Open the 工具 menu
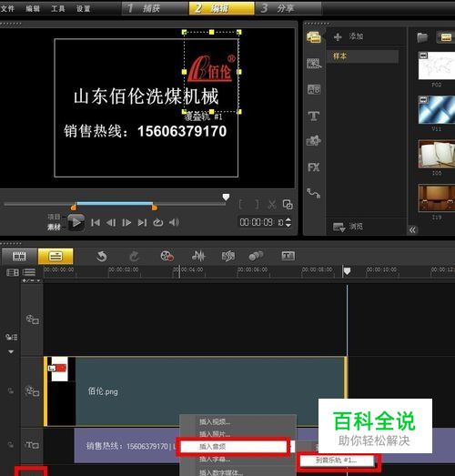The height and width of the screenshot is (476, 455). click(x=57, y=8)
